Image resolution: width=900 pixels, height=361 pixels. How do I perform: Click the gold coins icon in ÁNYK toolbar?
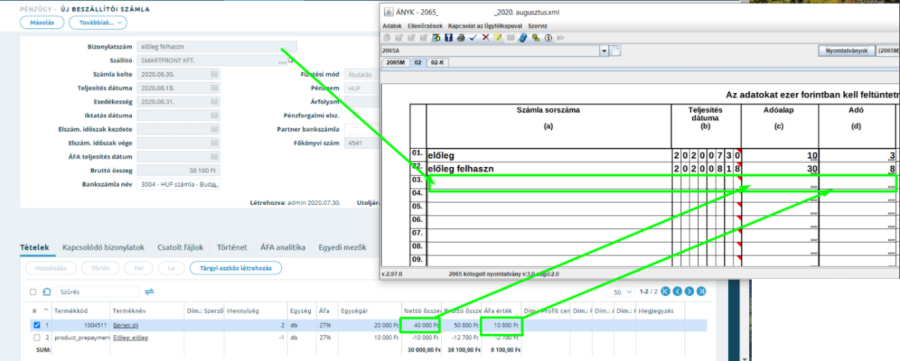click(536, 38)
